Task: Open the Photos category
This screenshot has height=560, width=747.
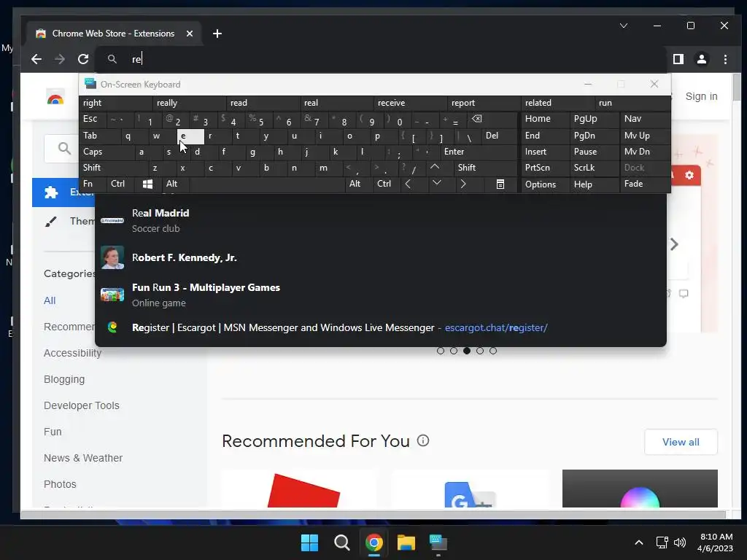Action: click(x=60, y=484)
